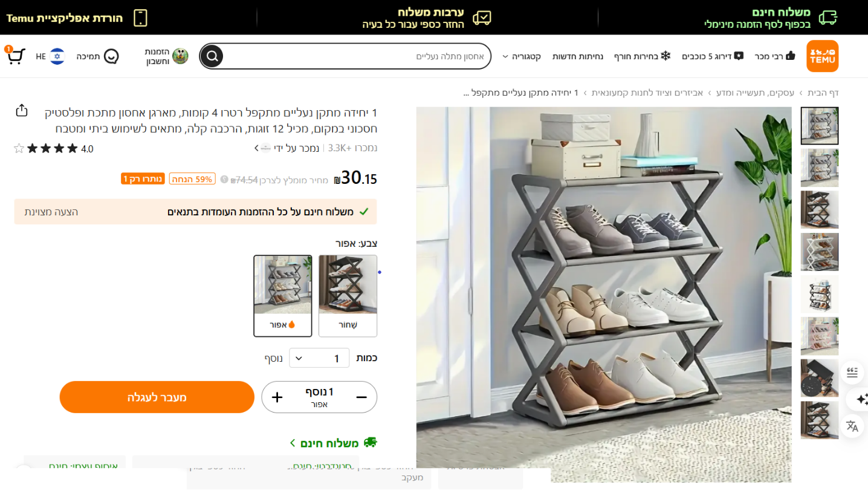Click the search input field
868x490 pixels.
point(357,56)
